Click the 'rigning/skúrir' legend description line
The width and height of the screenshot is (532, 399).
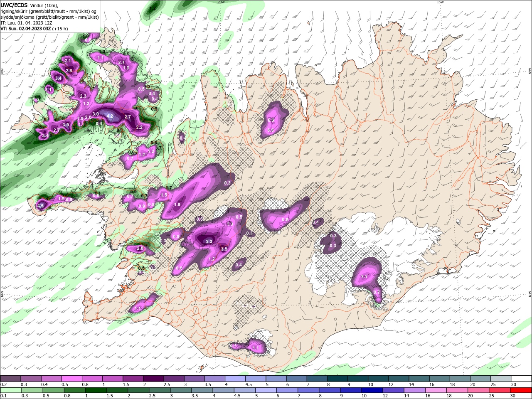click(x=49, y=11)
